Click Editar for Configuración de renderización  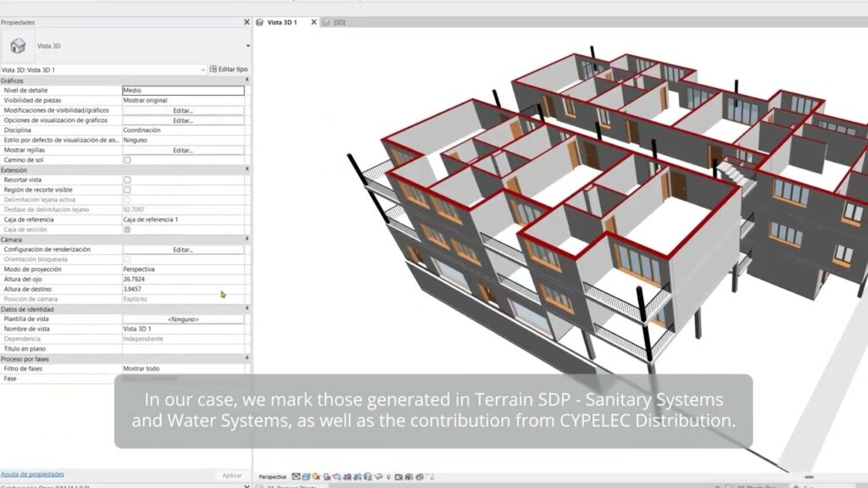point(183,250)
